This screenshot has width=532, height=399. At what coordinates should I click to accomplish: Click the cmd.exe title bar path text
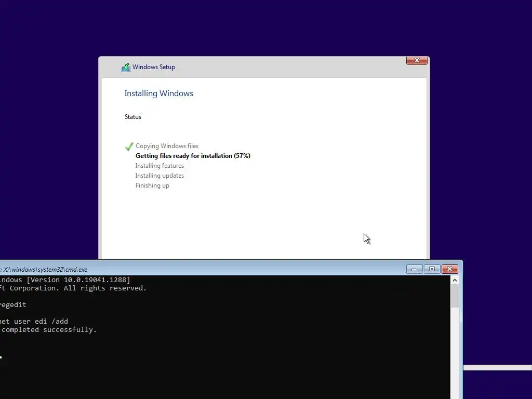click(x=44, y=270)
